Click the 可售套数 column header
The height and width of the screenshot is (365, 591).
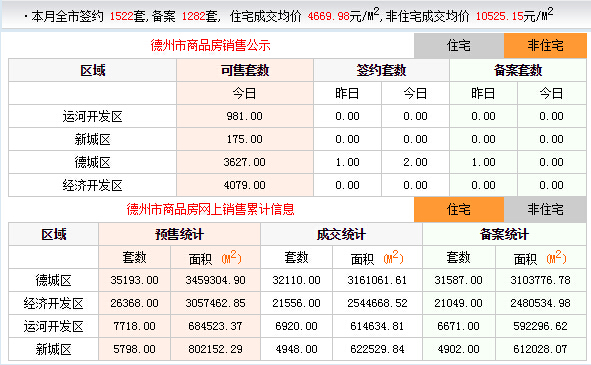click(245, 70)
